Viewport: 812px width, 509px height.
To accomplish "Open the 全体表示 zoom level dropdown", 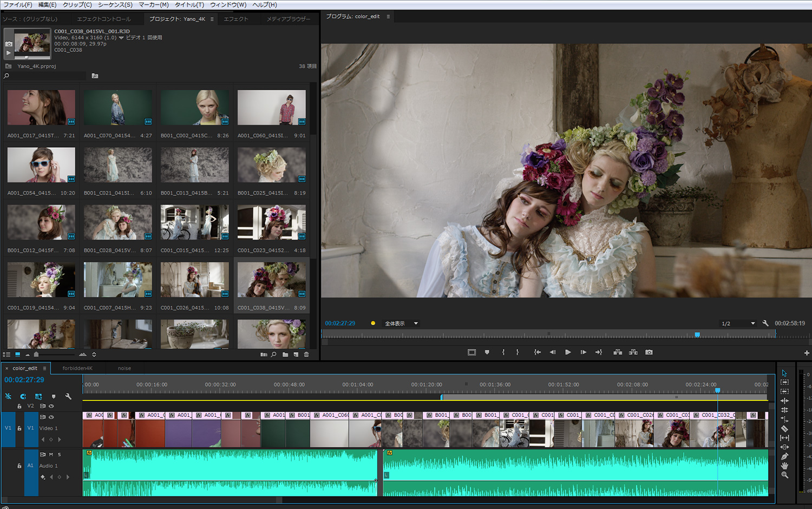I will tap(401, 323).
